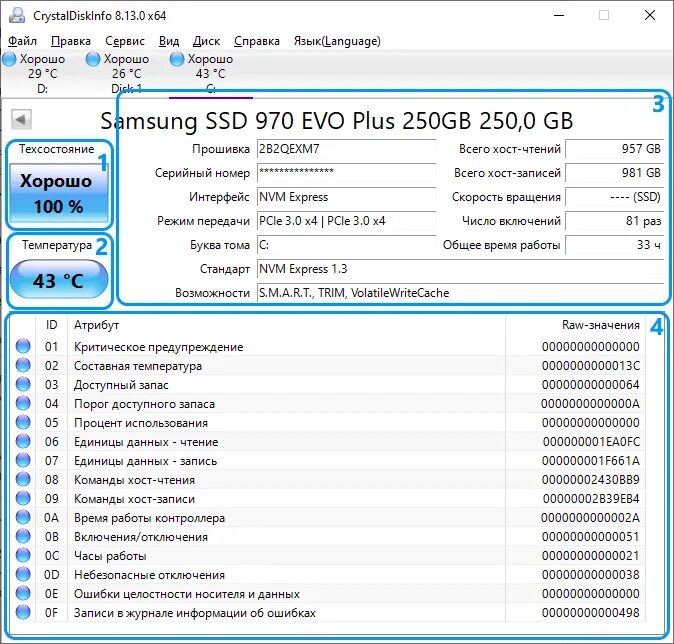The height and width of the screenshot is (644, 674).
Task: Click the status orb for attribute 0C
Action: 23,555
